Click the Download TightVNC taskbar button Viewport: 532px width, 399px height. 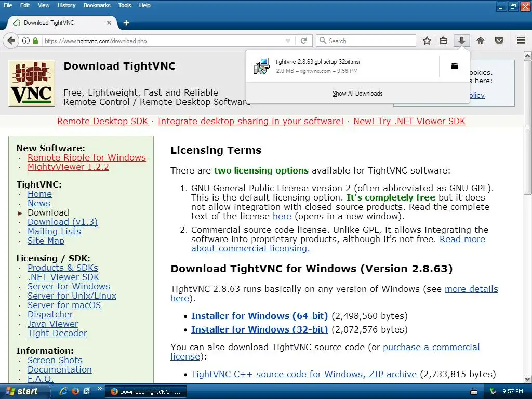click(x=145, y=392)
